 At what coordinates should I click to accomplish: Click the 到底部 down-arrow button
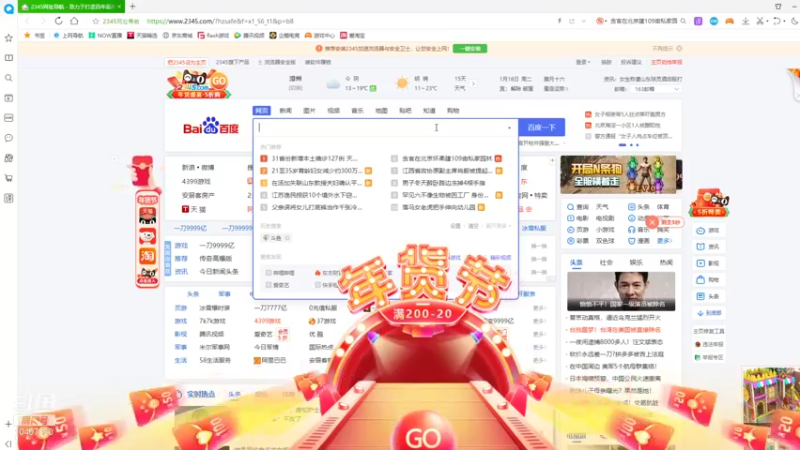709,313
